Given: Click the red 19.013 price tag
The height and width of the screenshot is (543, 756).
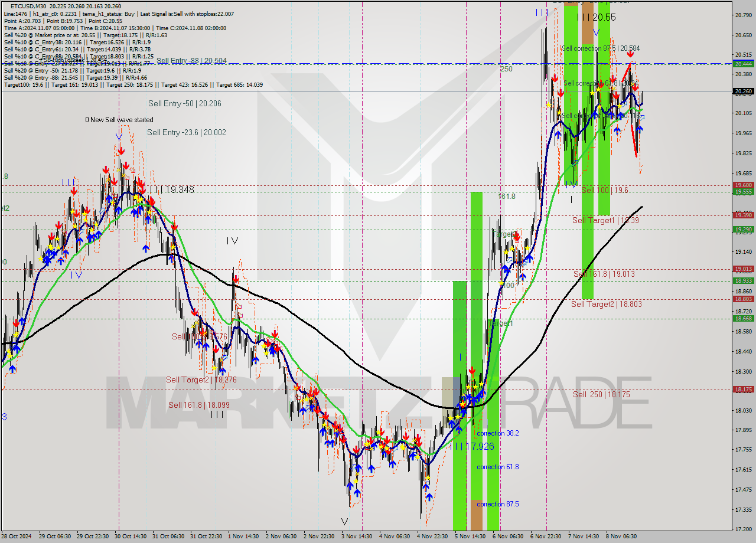Looking at the screenshot, I should 743,269.
